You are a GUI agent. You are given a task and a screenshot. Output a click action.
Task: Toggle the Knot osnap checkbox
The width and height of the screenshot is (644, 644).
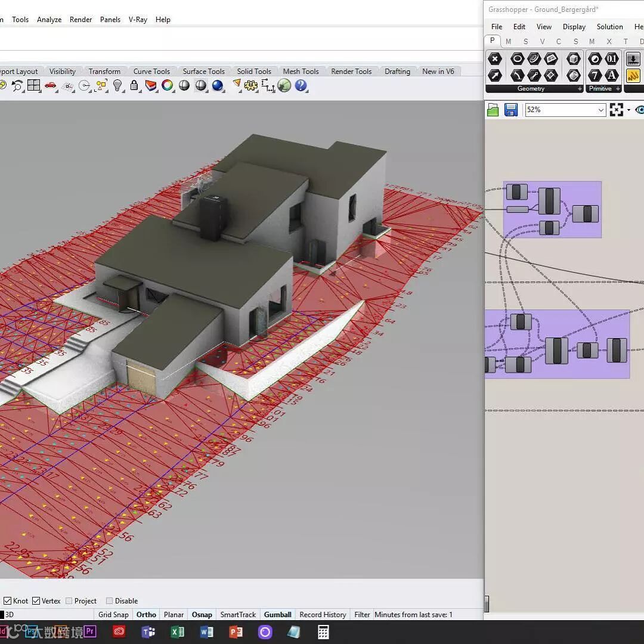click(x=8, y=600)
